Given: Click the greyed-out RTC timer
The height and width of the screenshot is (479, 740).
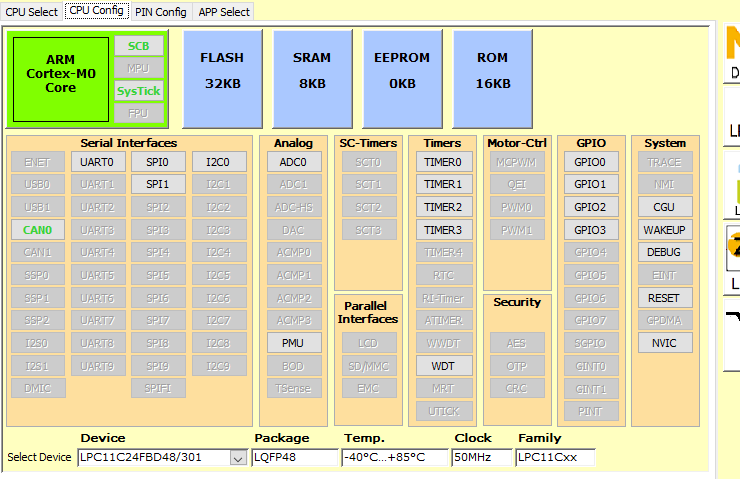Looking at the screenshot, I should coord(444,275).
